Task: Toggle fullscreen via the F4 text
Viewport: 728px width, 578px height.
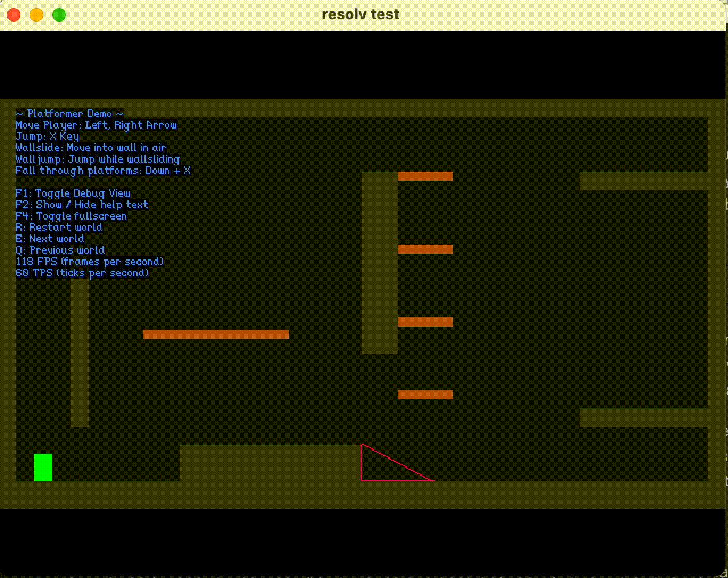Action: pos(71,216)
